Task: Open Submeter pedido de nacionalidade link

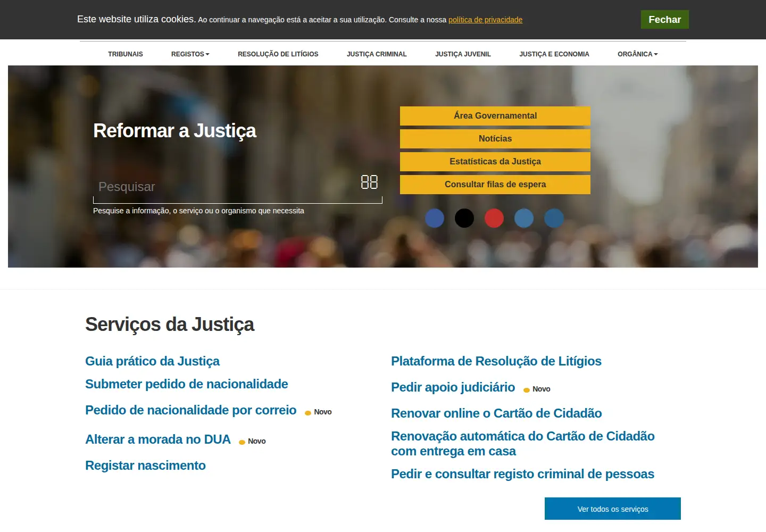Action: (x=187, y=384)
